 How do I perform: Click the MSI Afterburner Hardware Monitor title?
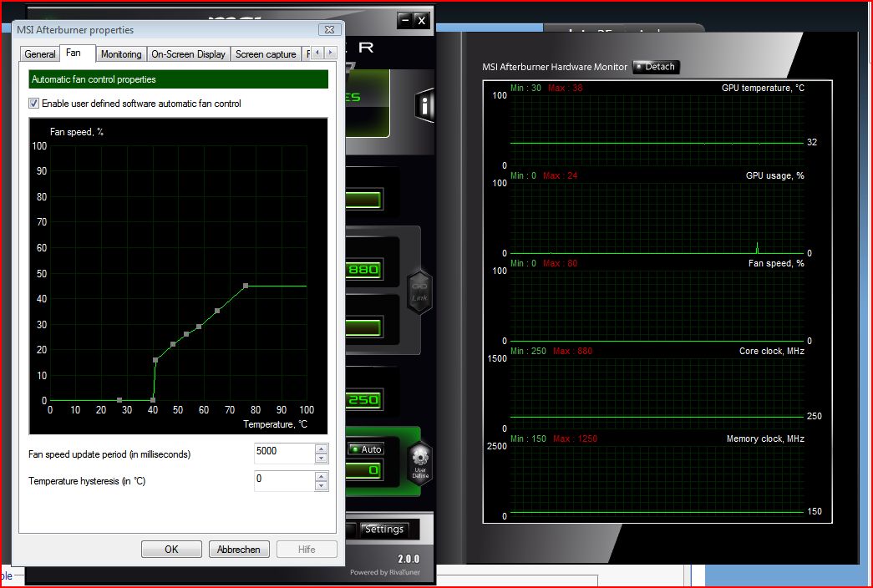click(555, 67)
